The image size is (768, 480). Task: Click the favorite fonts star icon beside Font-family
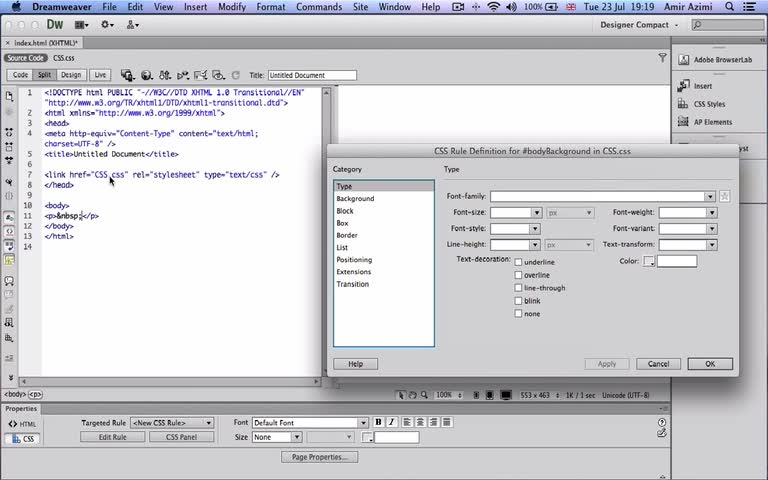[x=725, y=197]
